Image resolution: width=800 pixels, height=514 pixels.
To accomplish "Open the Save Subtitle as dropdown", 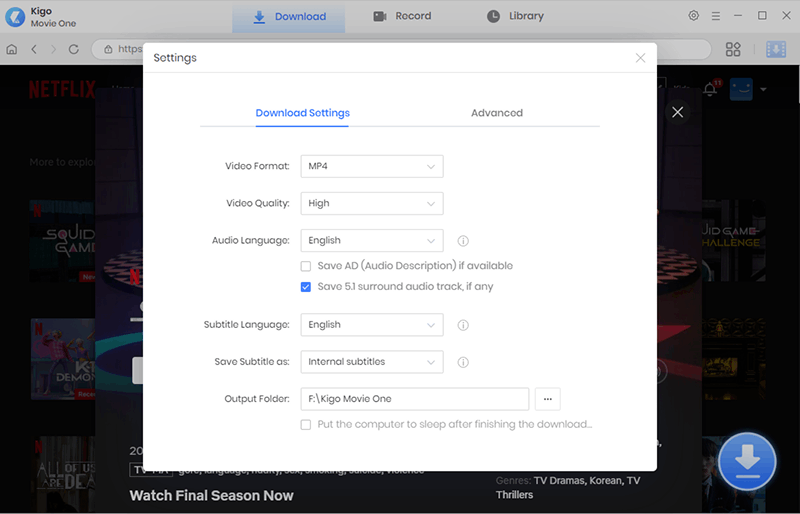I will coord(372,362).
